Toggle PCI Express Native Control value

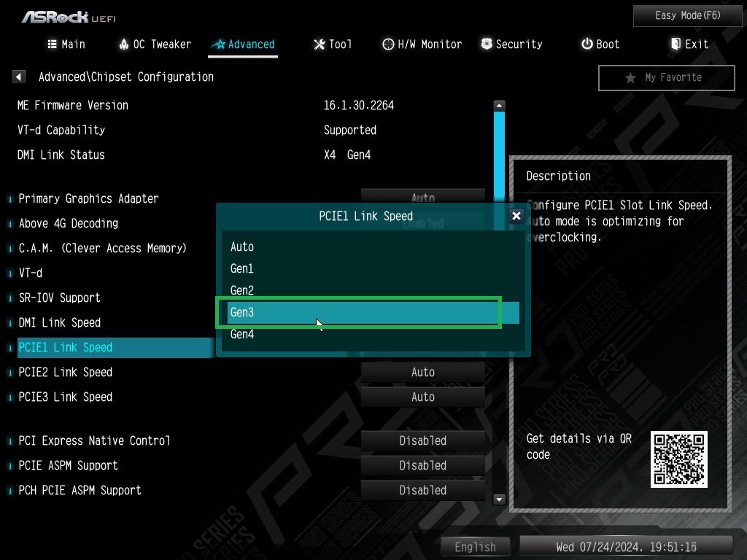click(423, 440)
